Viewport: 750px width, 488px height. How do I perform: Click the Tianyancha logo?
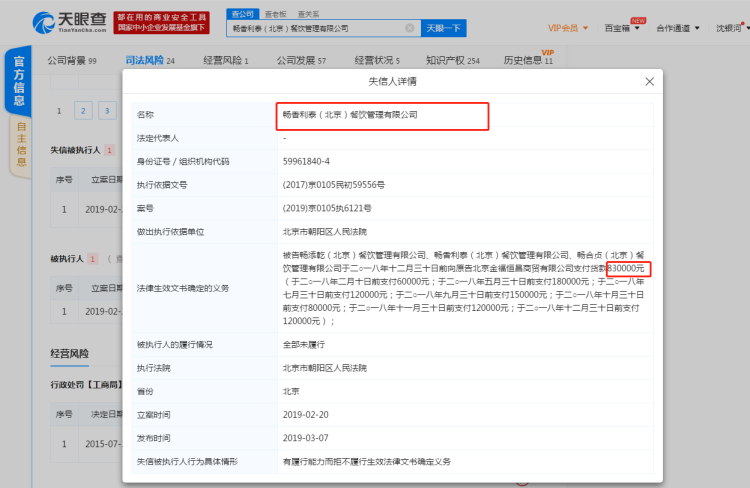click(70, 22)
